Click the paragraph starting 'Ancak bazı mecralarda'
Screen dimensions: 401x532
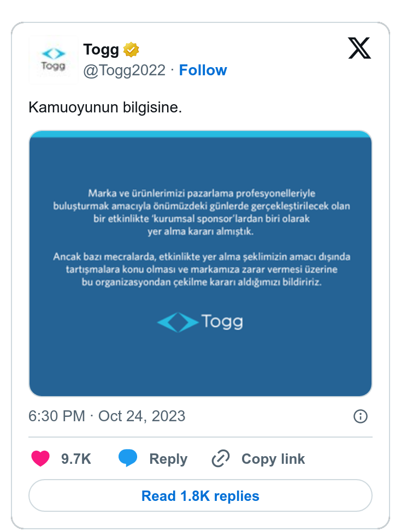click(x=201, y=270)
